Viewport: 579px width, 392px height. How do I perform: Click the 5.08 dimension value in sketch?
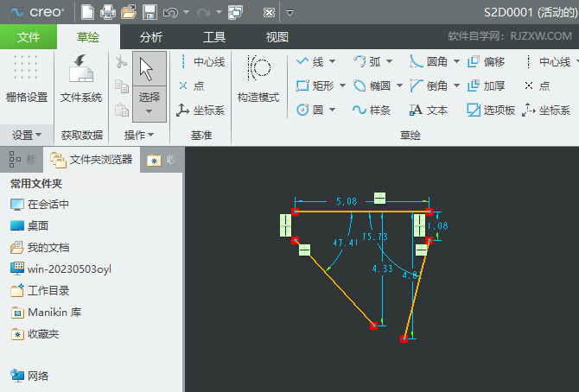[x=347, y=201]
